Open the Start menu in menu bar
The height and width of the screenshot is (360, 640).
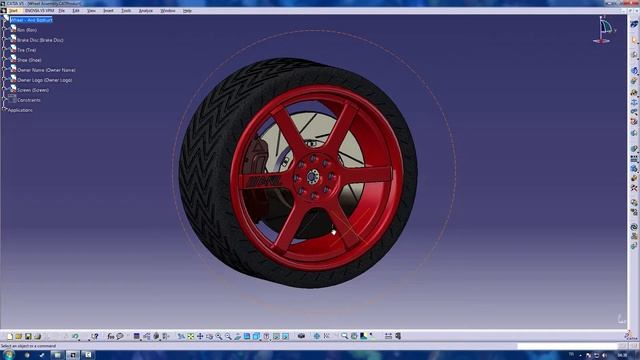coord(13,11)
